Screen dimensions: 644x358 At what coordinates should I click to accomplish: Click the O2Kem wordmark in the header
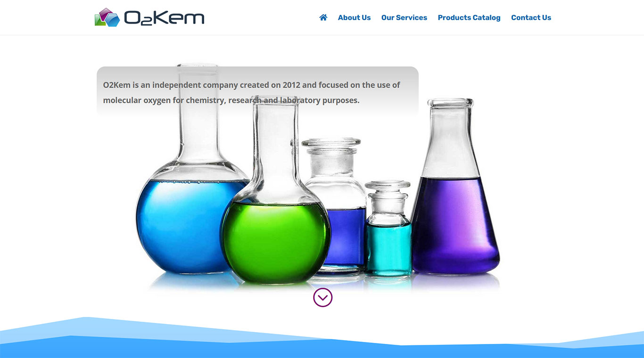click(x=164, y=18)
